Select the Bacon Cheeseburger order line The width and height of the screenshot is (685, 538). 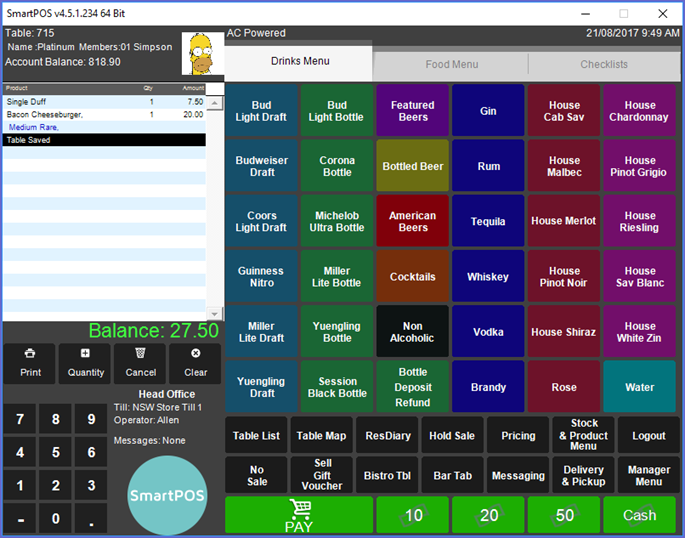click(x=104, y=114)
